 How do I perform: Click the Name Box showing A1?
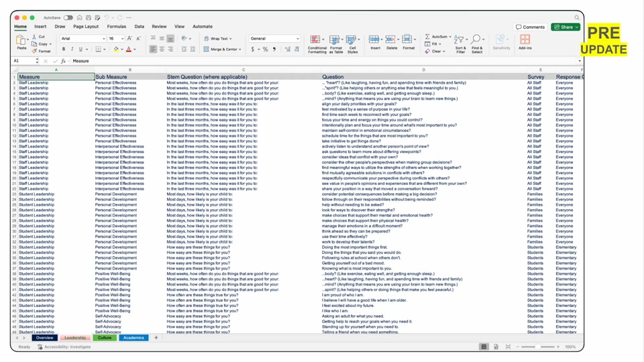[x=25, y=61]
